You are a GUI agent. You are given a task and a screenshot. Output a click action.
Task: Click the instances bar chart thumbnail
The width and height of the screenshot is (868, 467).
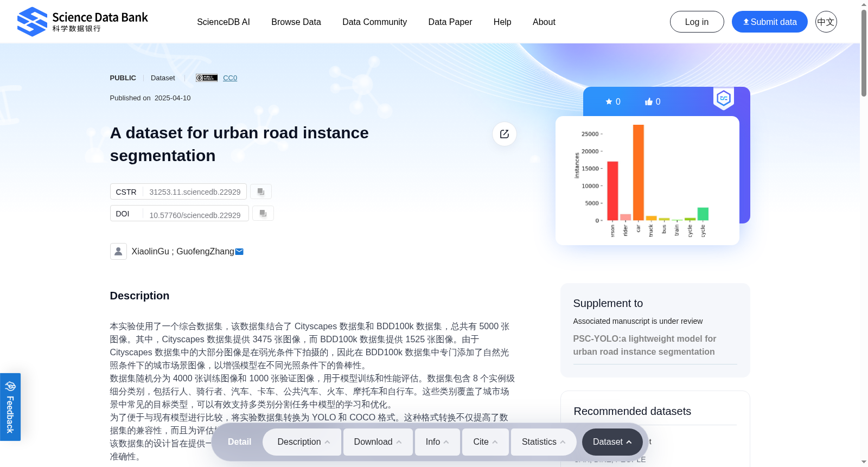tap(647, 181)
